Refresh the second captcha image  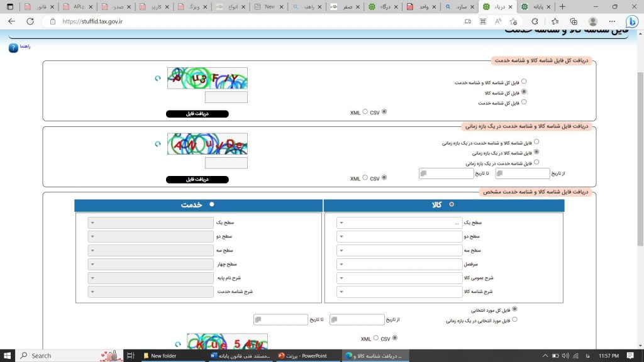[x=158, y=144]
